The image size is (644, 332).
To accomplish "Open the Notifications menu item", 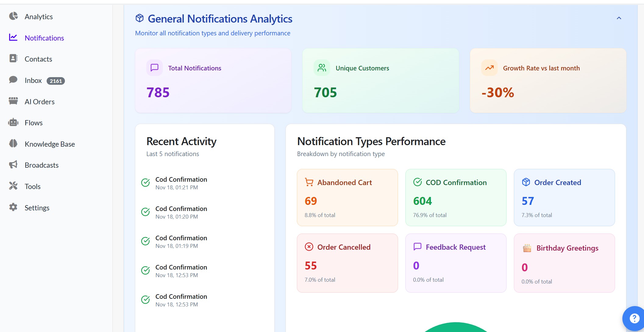I will coord(44,38).
